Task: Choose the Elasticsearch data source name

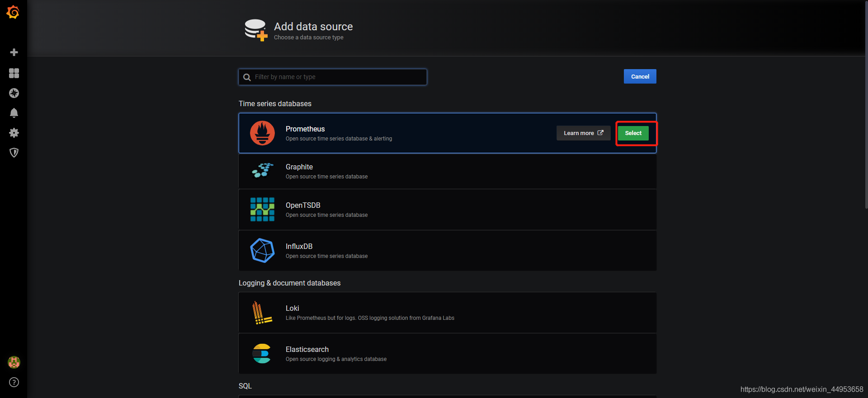Action: pos(307,349)
